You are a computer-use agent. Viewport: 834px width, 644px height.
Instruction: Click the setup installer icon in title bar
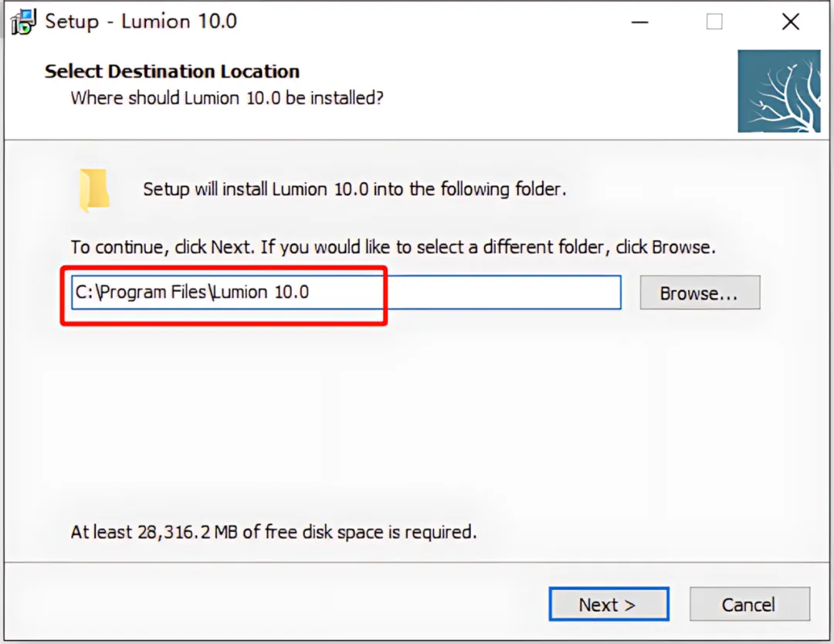24,21
